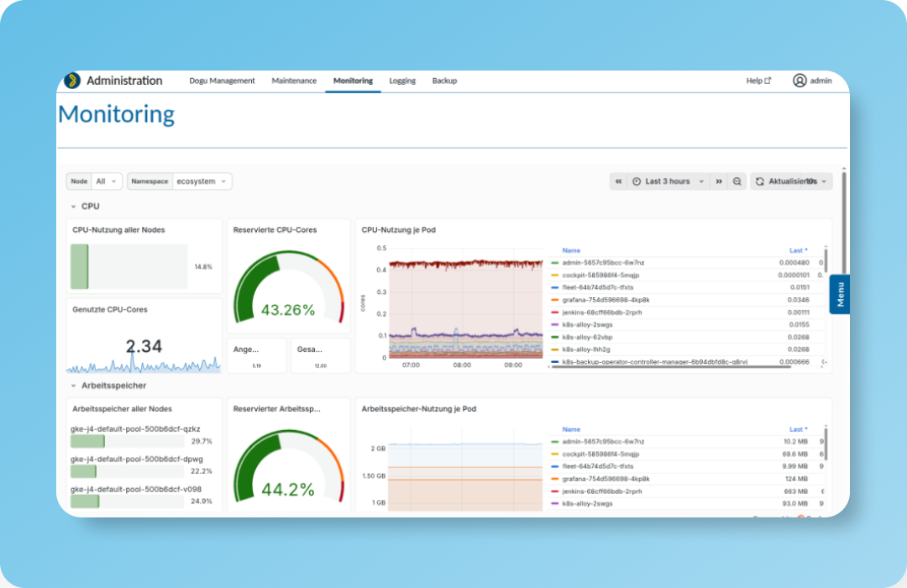Click the gke-j4-default-pool-500b6dcf-qzkz node bar
Screen dimensions: 907x588
pyautogui.click(x=128, y=442)
